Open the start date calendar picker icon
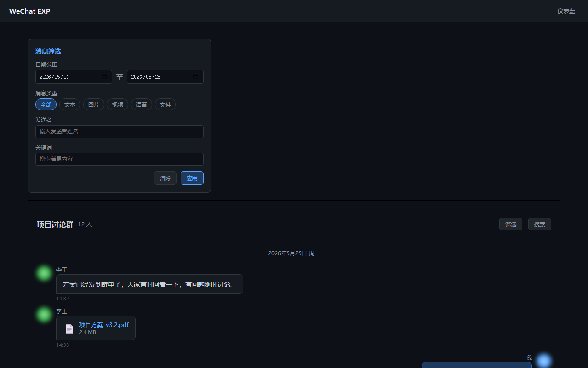The width and height of the screenshot is (588, 368). pyautogui.click(x=104, y=77)
